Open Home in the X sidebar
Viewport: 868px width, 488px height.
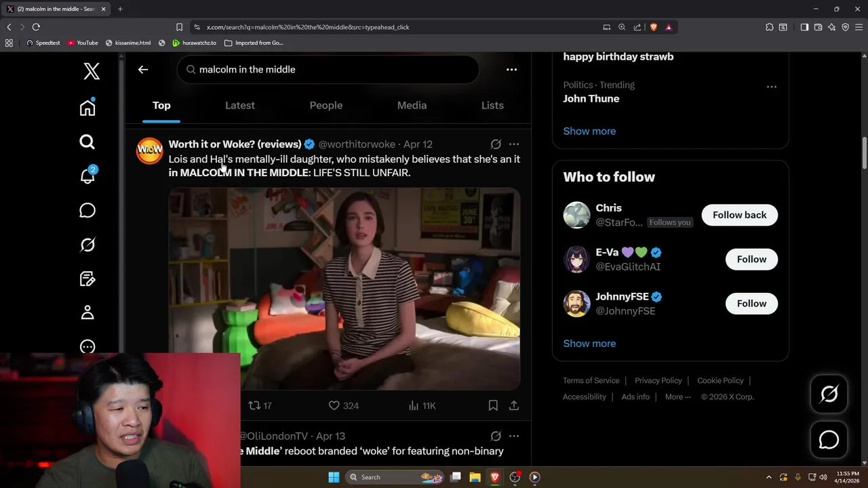pyautogui.click(x=87, y=107)
